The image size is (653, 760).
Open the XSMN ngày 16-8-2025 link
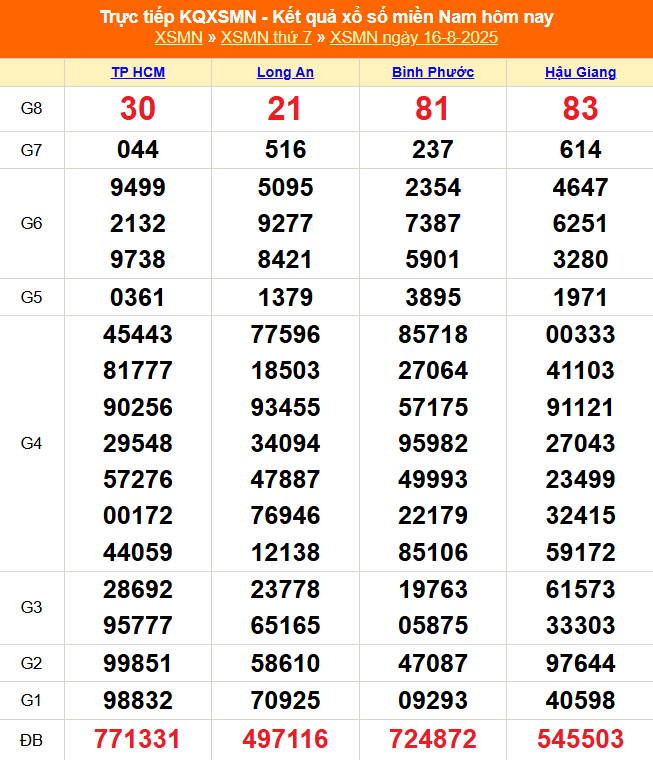pos(414,38)
